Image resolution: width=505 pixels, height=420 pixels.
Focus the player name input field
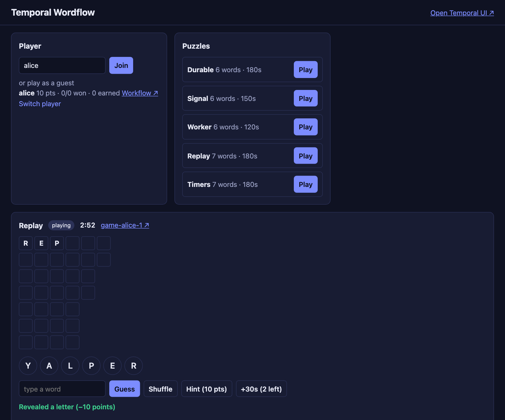[x=62, y=65]
